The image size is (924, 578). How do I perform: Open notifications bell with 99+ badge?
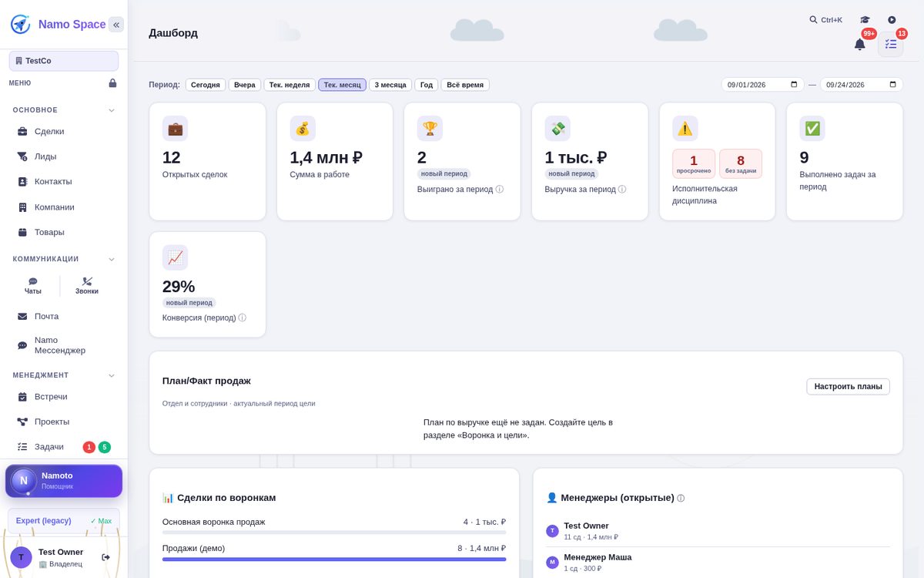pyautogui.click(x=860, y=44)
